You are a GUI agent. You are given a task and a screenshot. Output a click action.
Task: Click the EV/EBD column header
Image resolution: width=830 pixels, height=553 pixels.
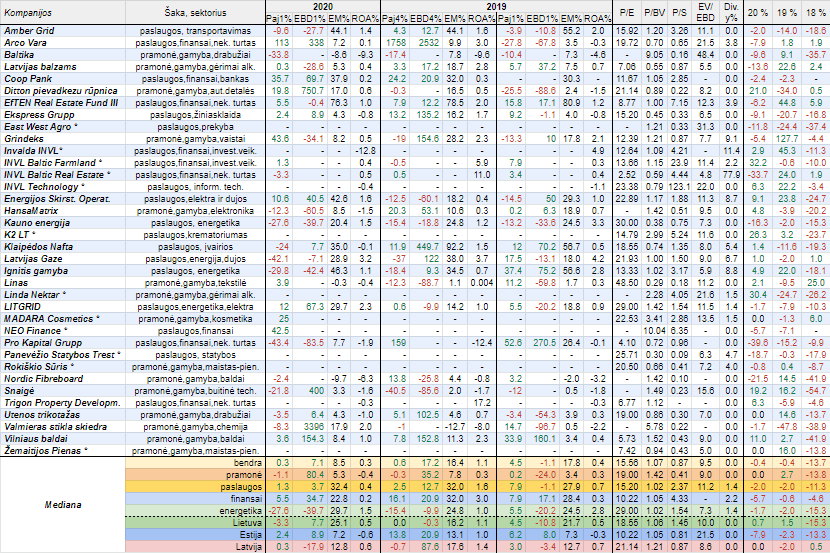706,12
